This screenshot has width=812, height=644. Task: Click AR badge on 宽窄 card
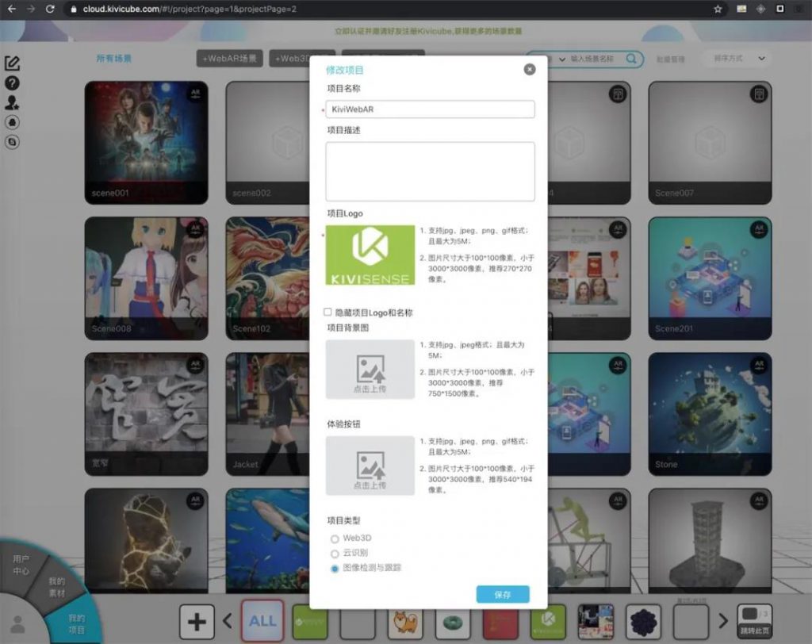195,366
